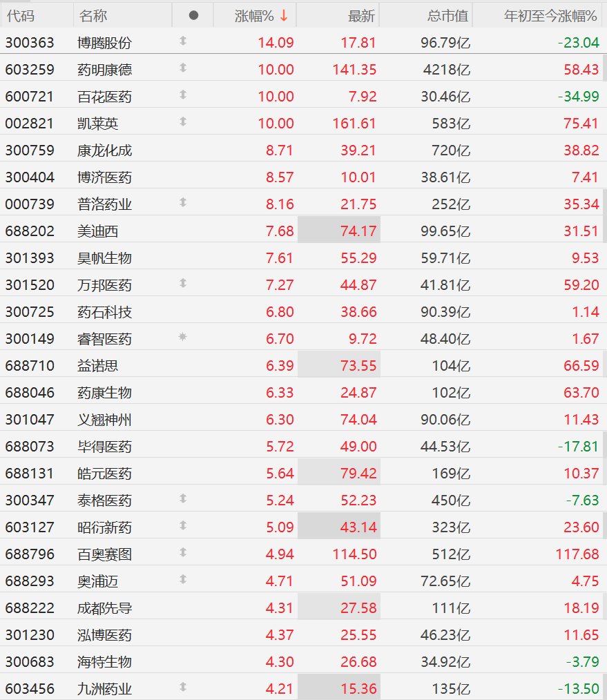Click market cap 512亿 of 百奥赛图
Image resolution: width=607 pixels, height=700 pixels.
(451, 554)
